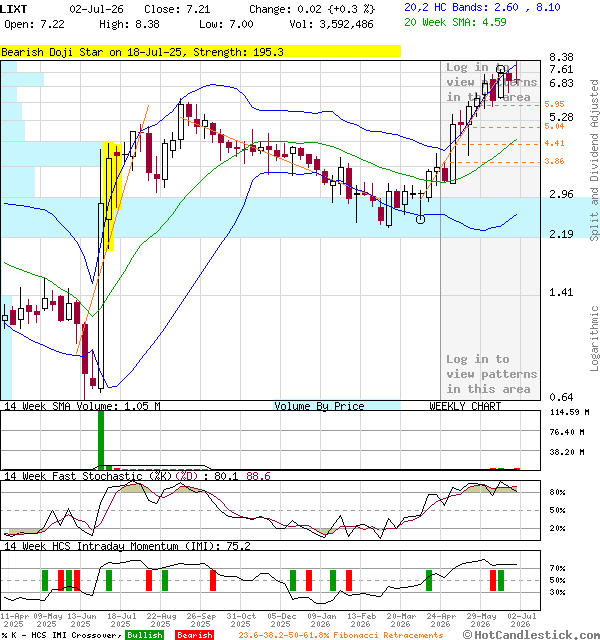Click the HotCandlestick.com watermark
This screenshot has height=640, width=600.
point(531,634)
